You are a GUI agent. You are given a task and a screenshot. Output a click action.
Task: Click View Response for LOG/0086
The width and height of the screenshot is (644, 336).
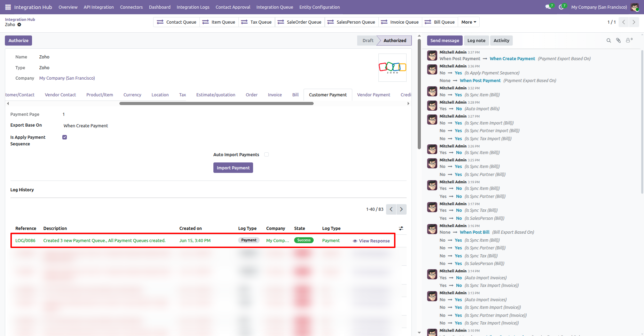[371, 241]
